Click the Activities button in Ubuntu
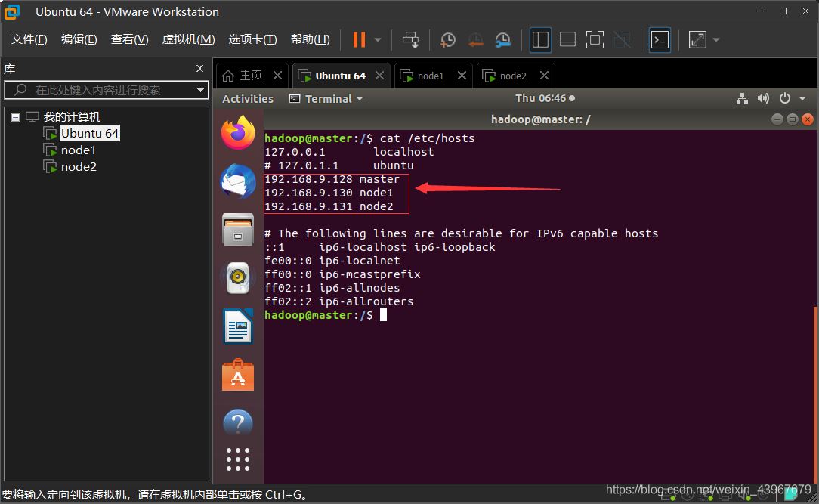Screen dimensions: 819x504 click(x=248, y=98)
